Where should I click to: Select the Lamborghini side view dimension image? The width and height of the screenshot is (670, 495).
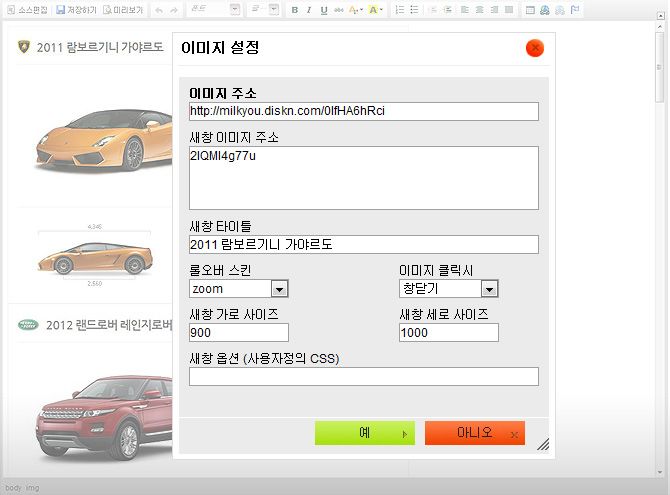coord(95,255)
